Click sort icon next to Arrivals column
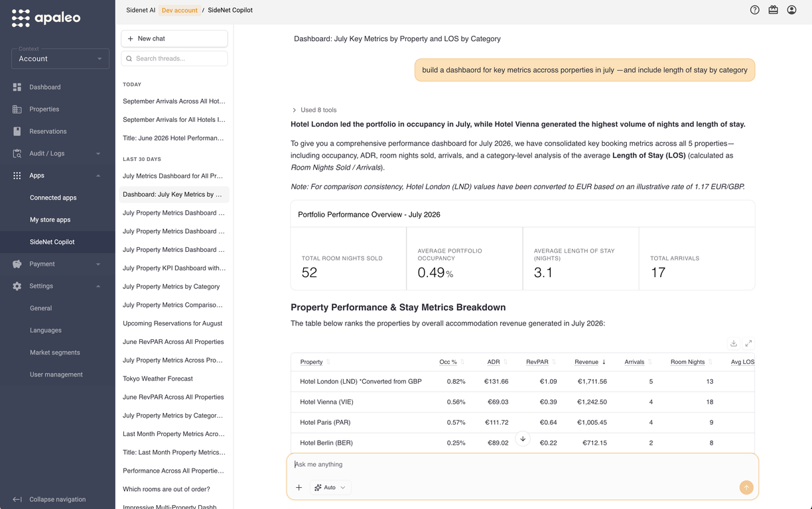The height and width of the screenshot is (509, 812). tap(649, 362)
